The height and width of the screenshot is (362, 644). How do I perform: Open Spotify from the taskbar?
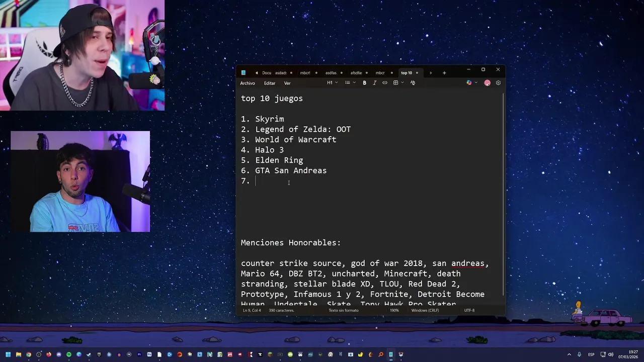point(69,354)
